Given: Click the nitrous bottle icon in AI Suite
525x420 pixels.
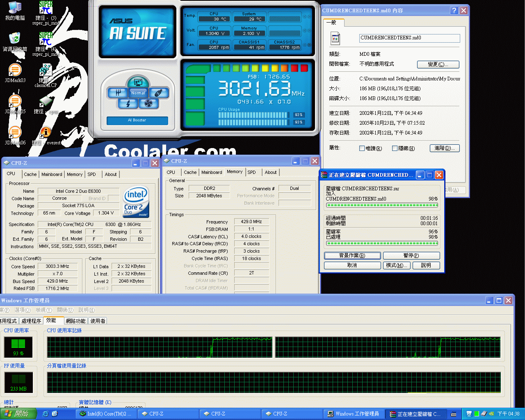Looking at the screenshot, I should (159, 93).
